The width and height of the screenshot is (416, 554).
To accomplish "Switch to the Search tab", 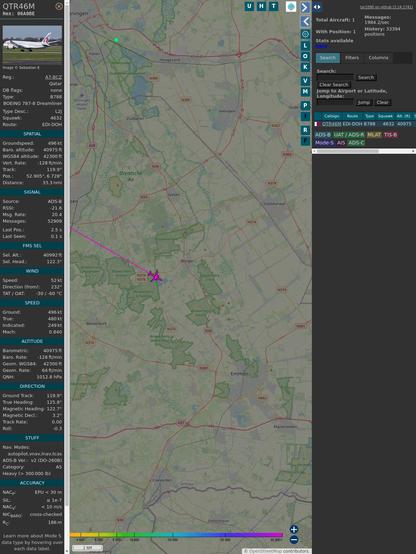I will 328,58.
